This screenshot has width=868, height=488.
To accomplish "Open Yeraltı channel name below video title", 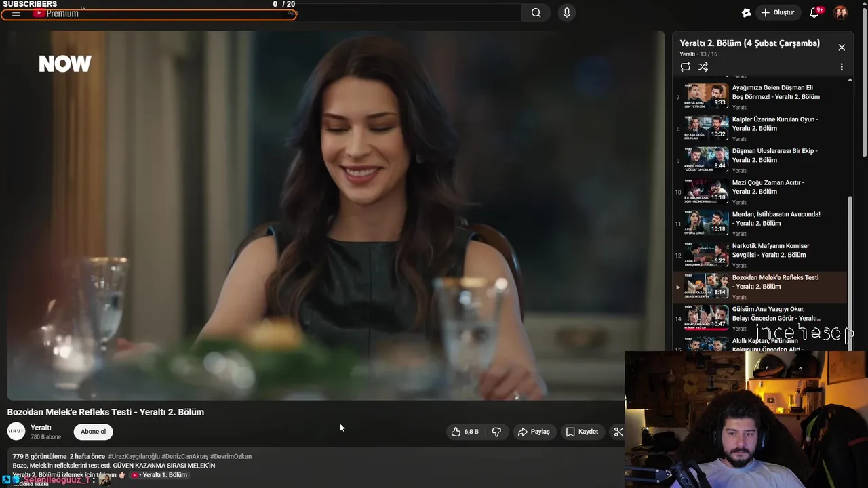I will point(41,428).
